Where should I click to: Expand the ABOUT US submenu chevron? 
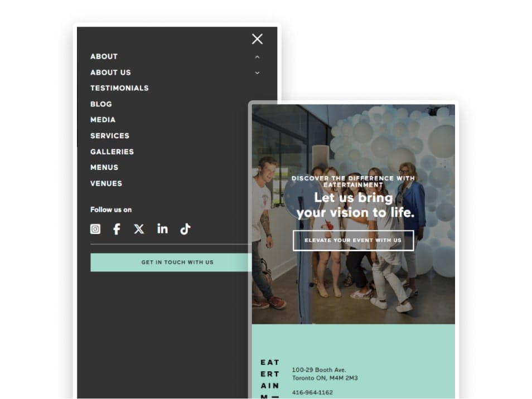click(257, 73)
